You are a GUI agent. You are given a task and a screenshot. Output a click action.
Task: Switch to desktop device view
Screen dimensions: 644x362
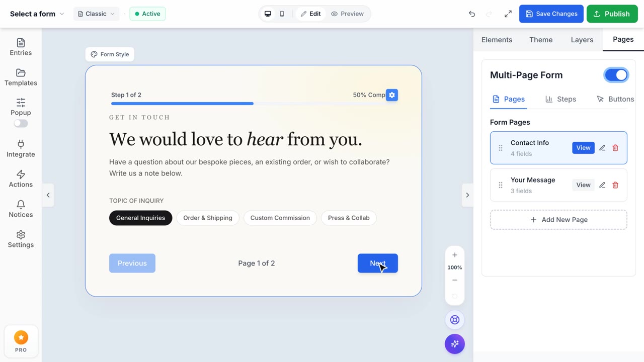268,14
